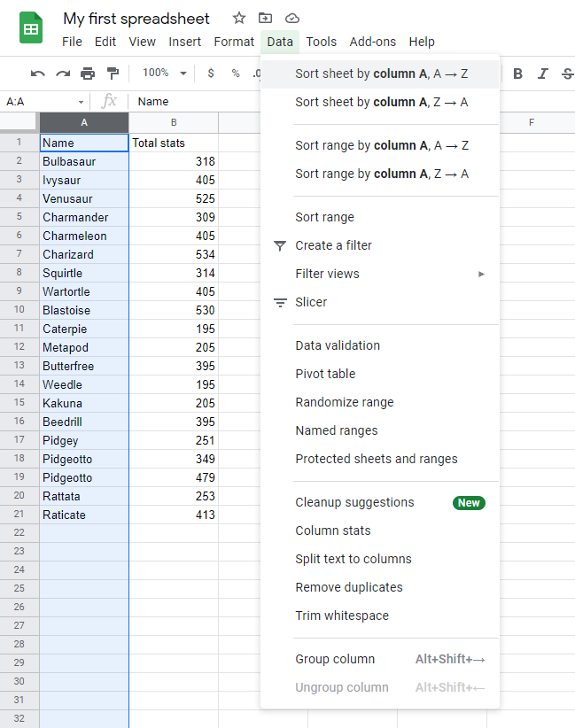Image resolution: width=575 pixels, height=728 pixels.
Task: Star the spreadsheet title
Action: pos(239,19)
